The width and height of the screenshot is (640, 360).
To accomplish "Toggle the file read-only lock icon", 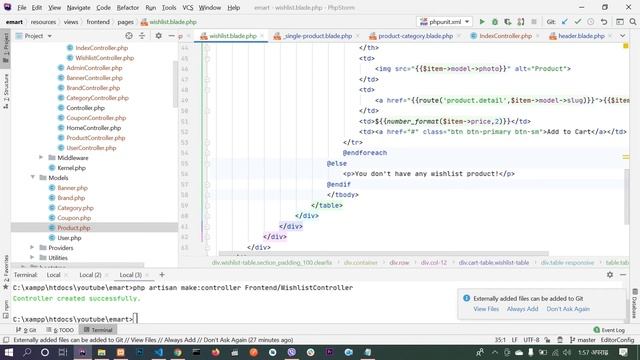I will pyautogui.click(x=547, y=340).
